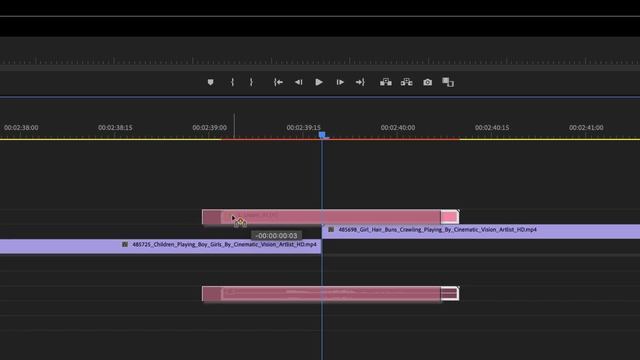Add a marker with the marker button
This screenshot has width=640, height=360.
click(x=210, y=82)
